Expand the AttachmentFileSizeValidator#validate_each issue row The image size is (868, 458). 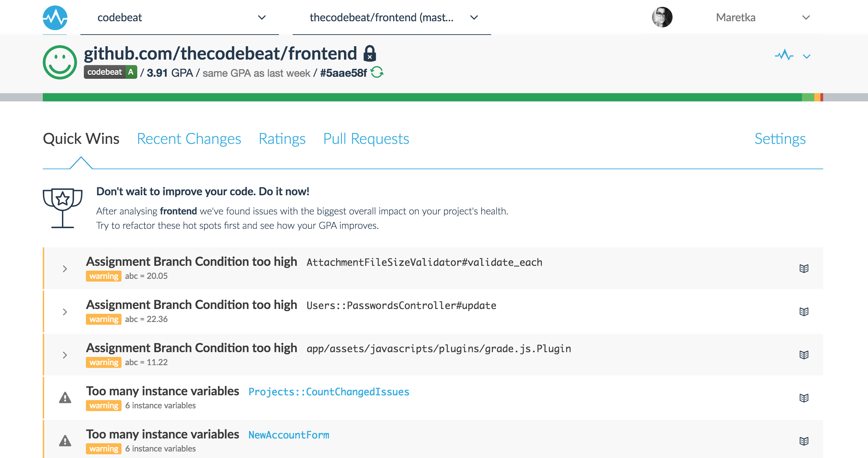click(x=65, y=269)
